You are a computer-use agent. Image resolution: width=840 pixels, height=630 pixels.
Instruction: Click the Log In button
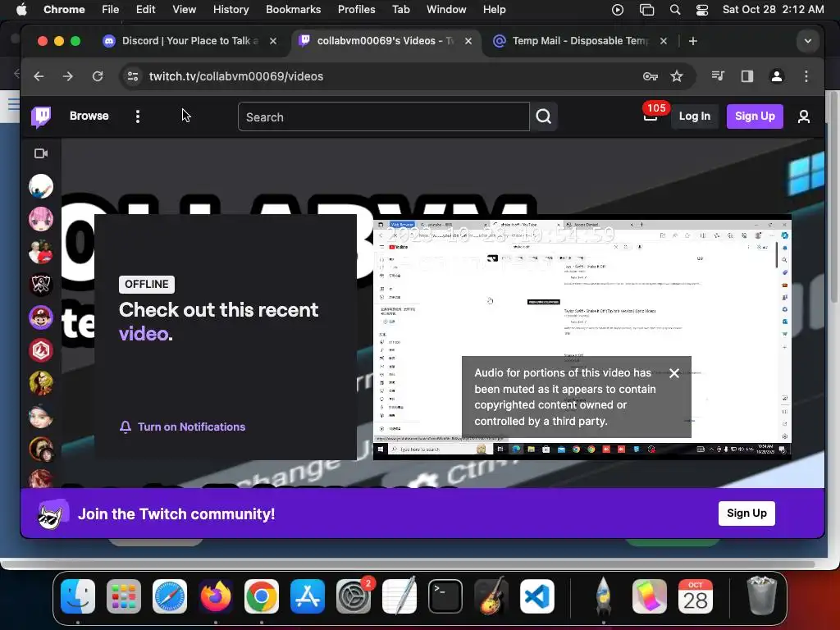coord(694,116)
